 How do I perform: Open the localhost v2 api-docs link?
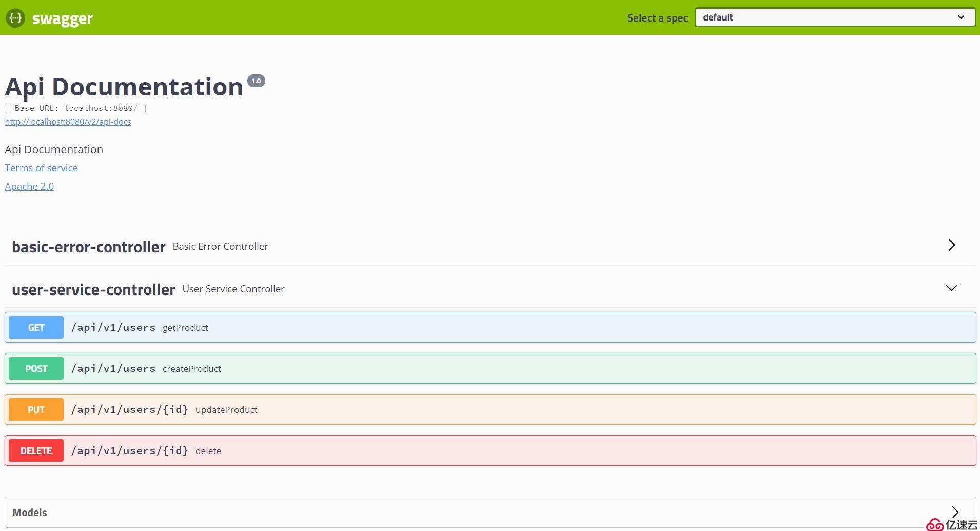(68, 122)
